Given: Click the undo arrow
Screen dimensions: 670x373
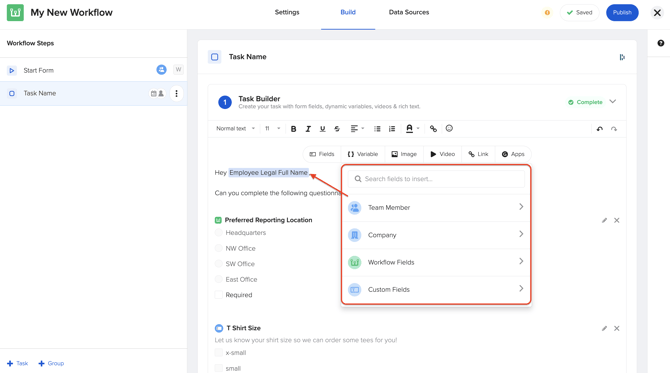Looking at the screenshot, I should point(599,129).
